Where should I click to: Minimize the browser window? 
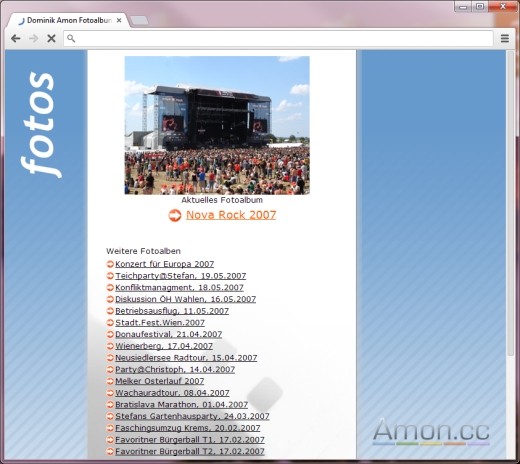coord(463,6)
